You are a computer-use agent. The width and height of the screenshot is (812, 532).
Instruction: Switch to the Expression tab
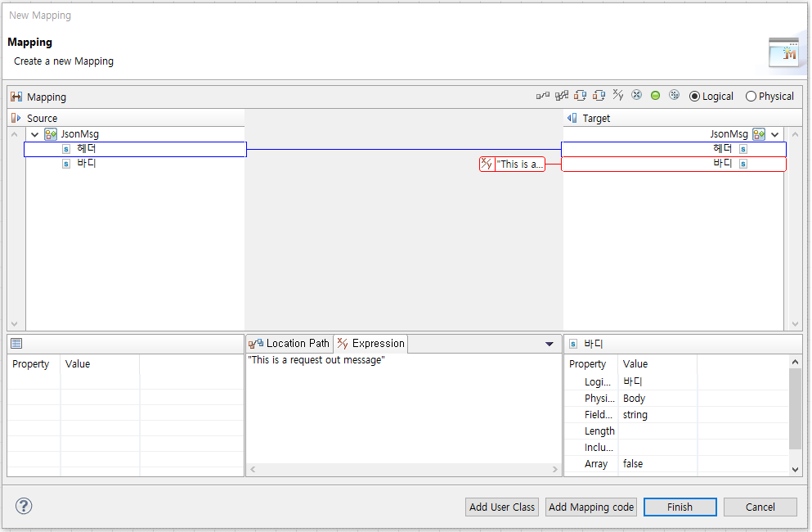(x=370, y=343)
